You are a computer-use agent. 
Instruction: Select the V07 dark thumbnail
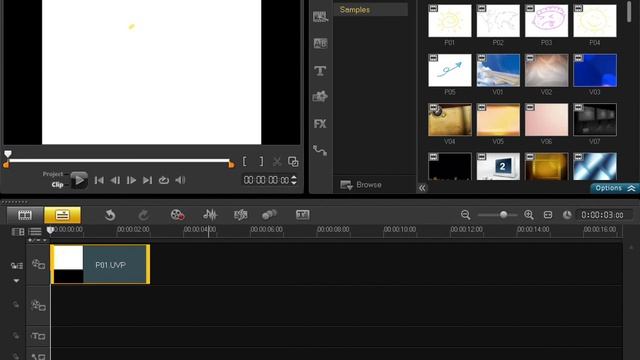click(x=595, y=120)
